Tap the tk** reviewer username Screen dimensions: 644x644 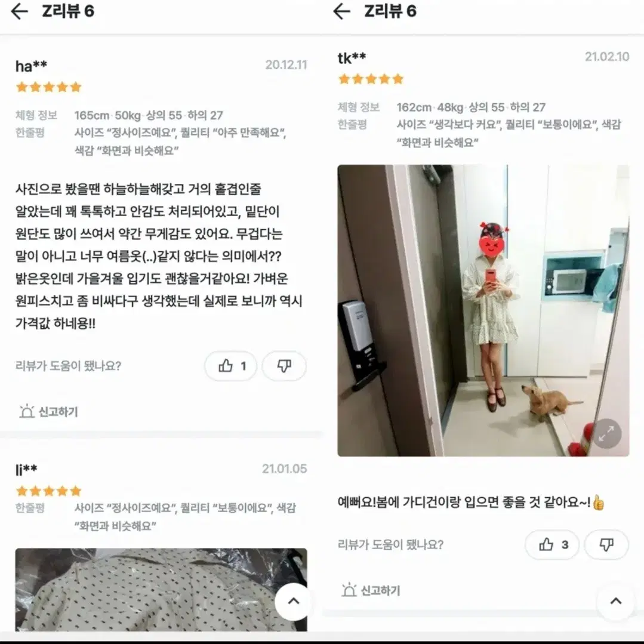(352, 58)
